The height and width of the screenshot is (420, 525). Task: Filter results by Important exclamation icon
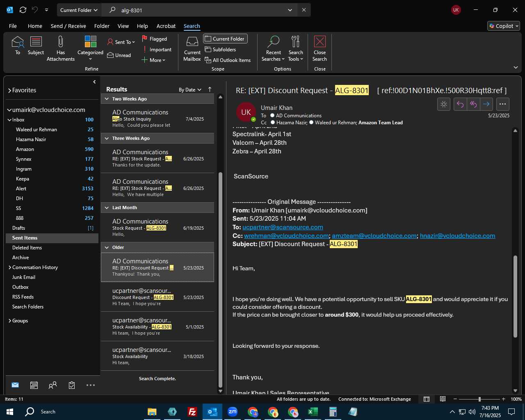click(157, 49)
